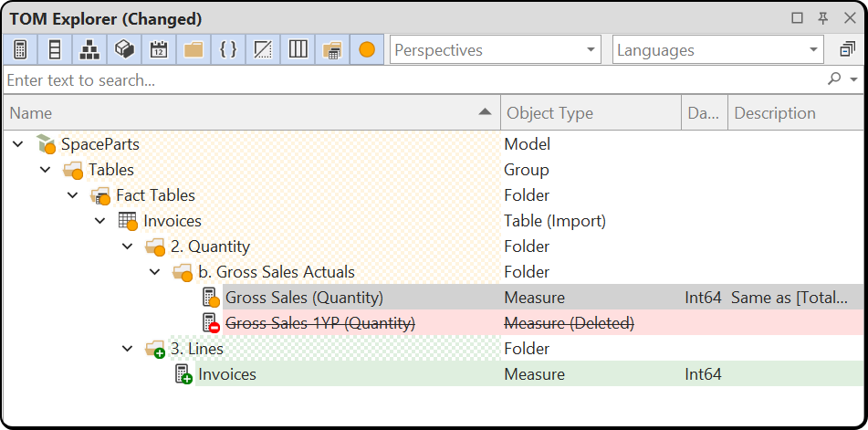This screenshot has height=430, width=868.
Task: Toggle the curly braces toolbar icon
Action: point(228,50)
